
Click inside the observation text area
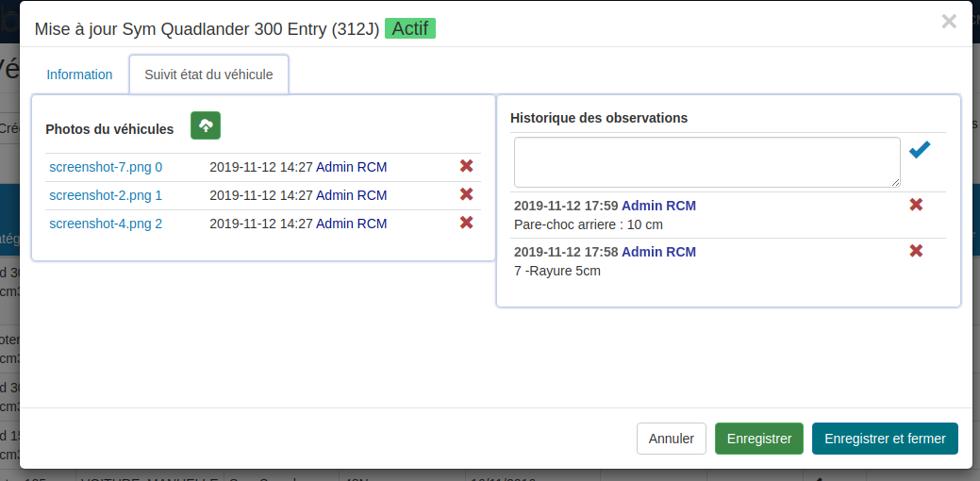coord(706,162)
